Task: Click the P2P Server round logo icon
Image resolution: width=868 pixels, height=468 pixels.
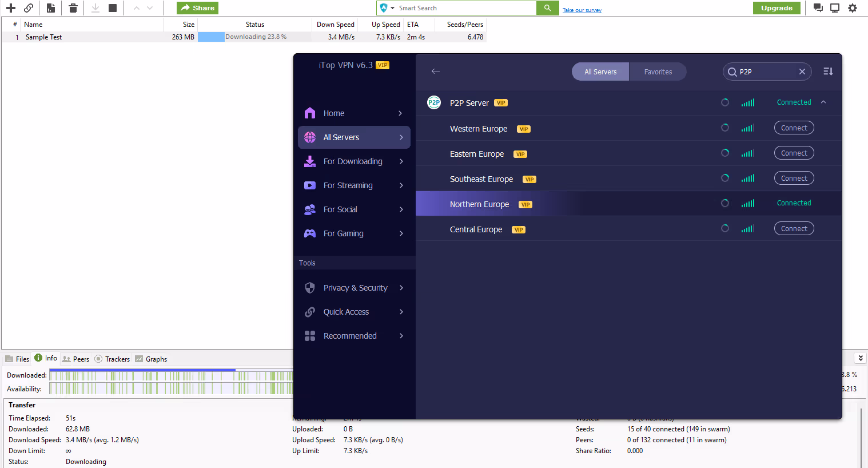Action: (x=434, y=103)
